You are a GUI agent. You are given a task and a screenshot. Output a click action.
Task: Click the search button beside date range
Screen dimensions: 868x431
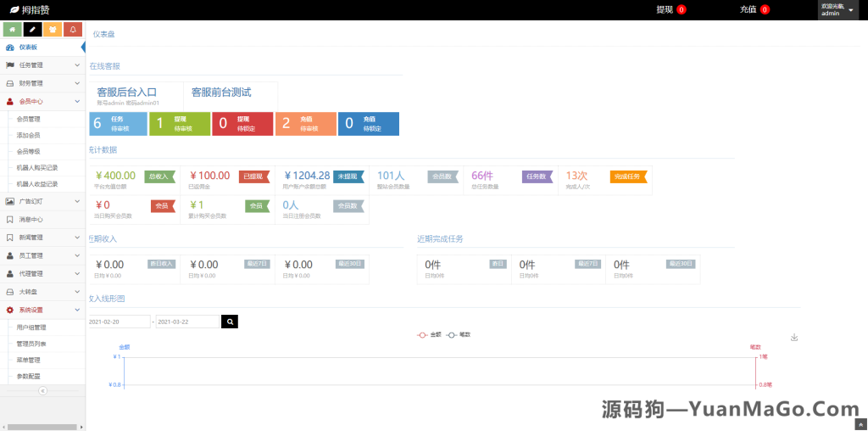click(x=230, y=322)
